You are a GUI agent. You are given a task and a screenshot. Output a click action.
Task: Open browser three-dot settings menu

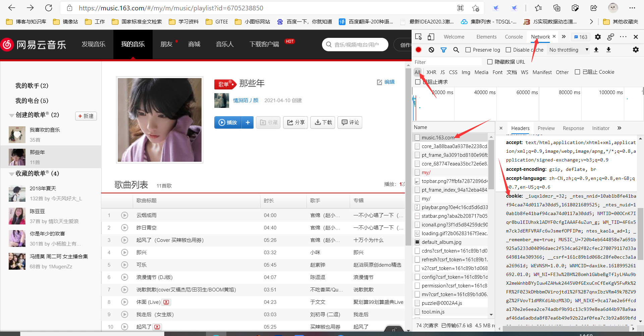click(632, 8)
